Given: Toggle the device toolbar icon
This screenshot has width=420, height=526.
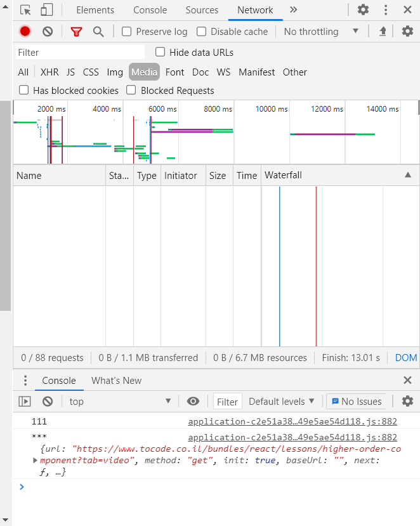Looking at the screenshot, I should [x=46, y=10].
